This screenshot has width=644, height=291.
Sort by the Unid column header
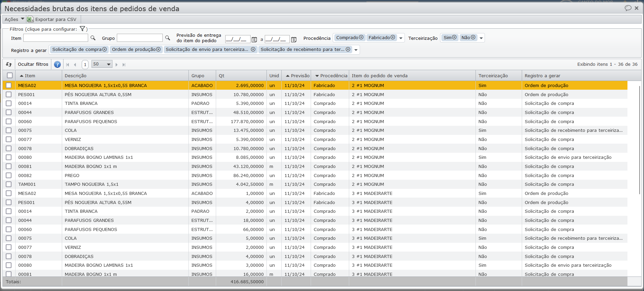pos(274,76)
